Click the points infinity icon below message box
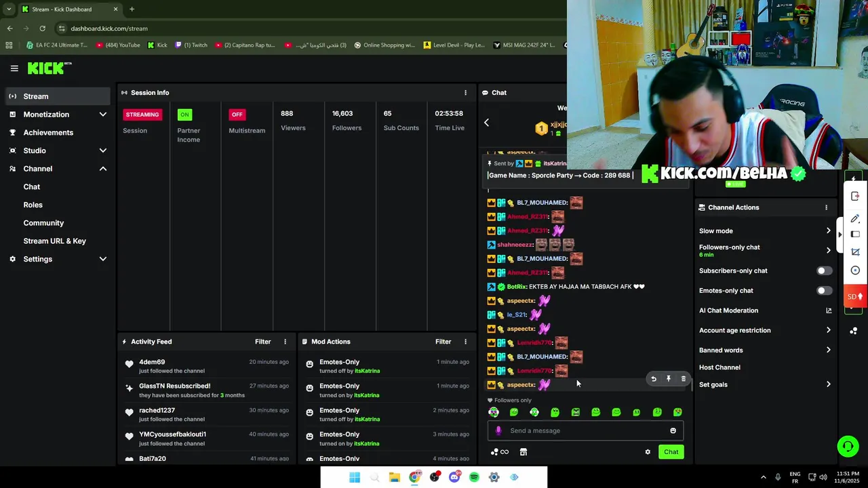 click(x=500, y=452)
